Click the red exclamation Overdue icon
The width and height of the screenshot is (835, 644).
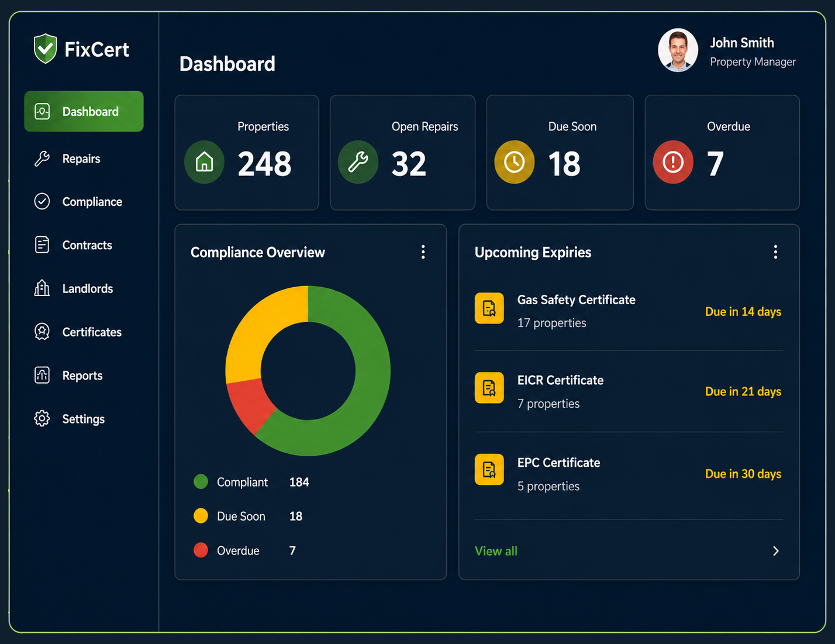click(x=673, y=162)
